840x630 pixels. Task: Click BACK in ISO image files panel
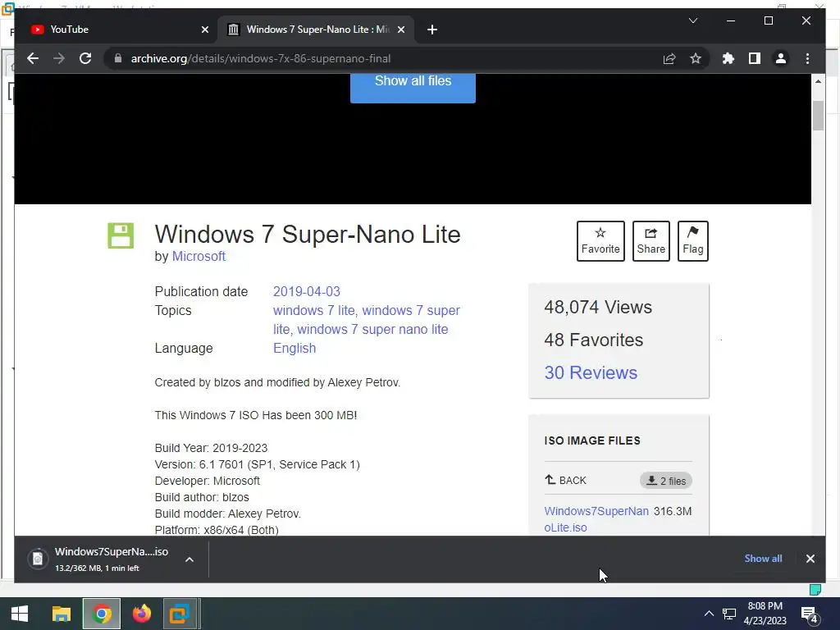pos(566,480)
